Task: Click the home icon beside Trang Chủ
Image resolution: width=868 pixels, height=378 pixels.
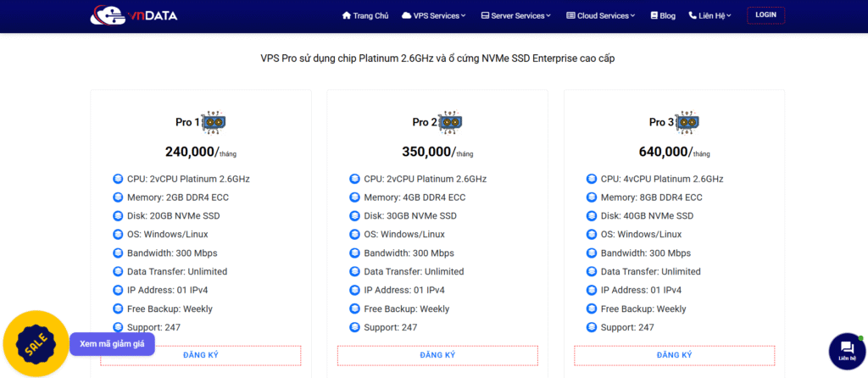Action: (x=346, y=15)
